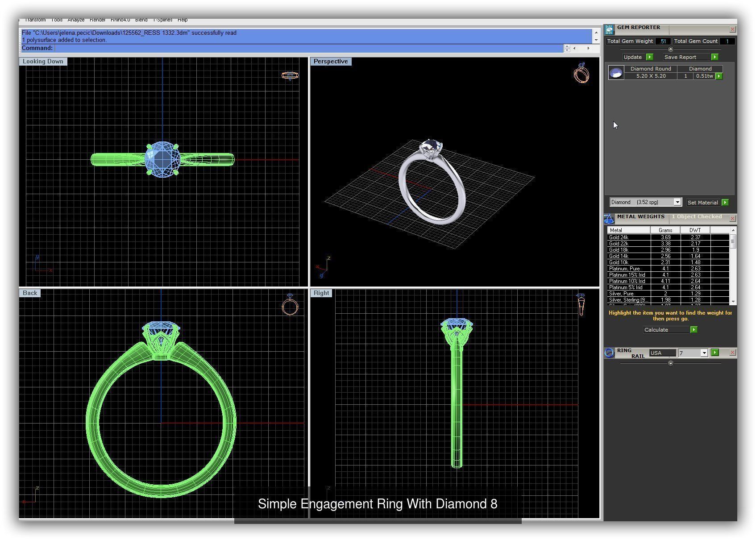756x540 pixels.
Task: Click the green Set Material go arrow
Action: point(725,203)
